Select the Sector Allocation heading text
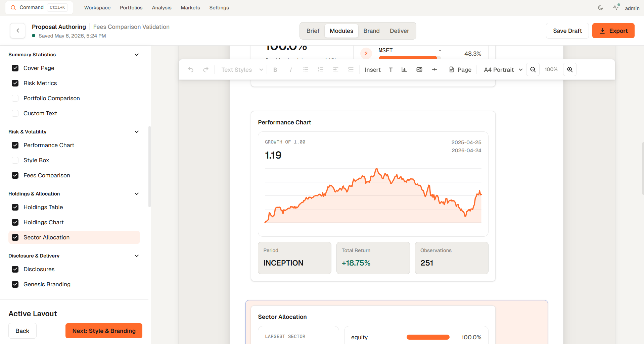644x344 pixels. pyautogui.click(x=282, y=317)
